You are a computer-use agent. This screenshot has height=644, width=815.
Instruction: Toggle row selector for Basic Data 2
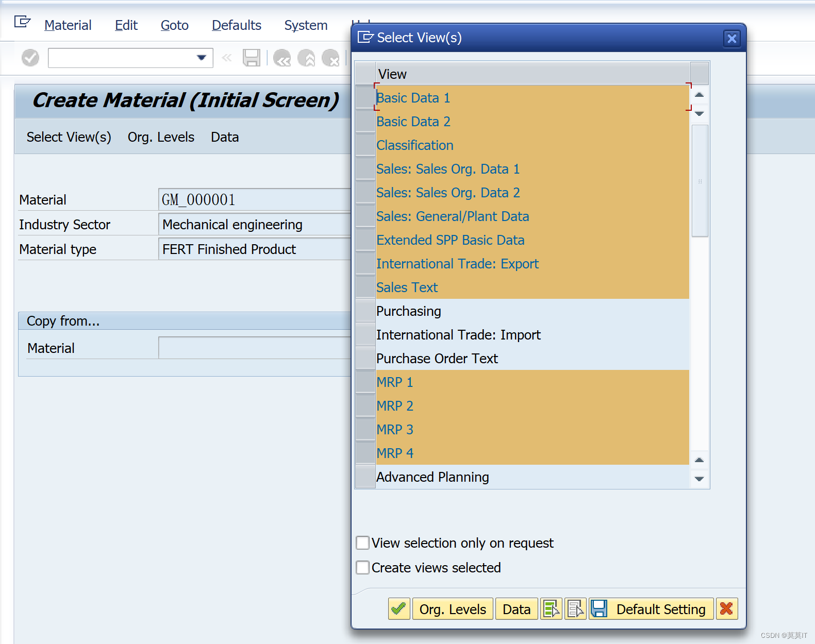pos(365,122)
